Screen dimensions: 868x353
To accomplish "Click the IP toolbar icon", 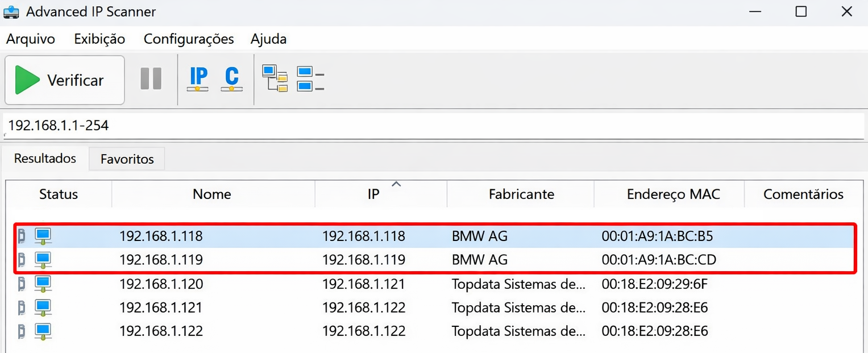I will tap(198, 79).
